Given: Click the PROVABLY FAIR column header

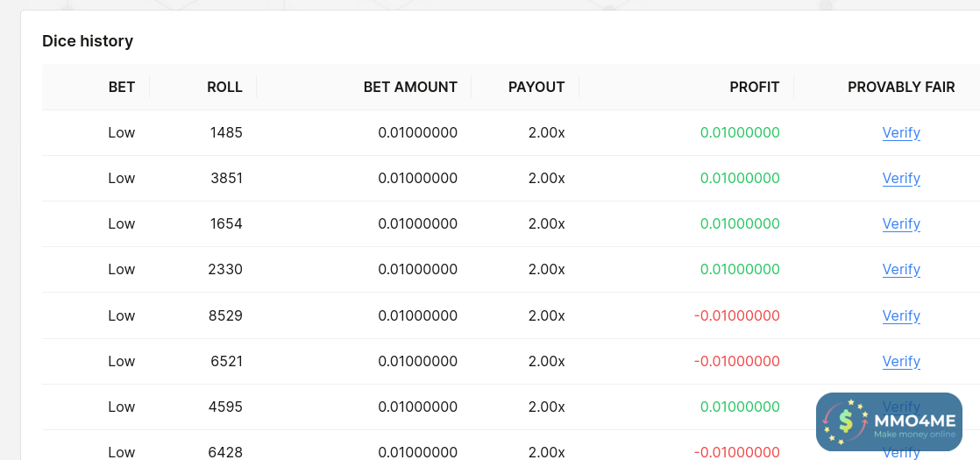Looking at the screenshot, I should 901,87.
